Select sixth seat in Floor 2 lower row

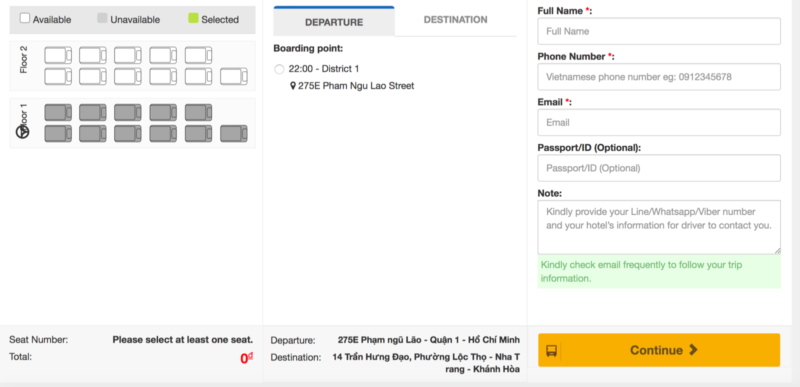(x=234, y=76)
